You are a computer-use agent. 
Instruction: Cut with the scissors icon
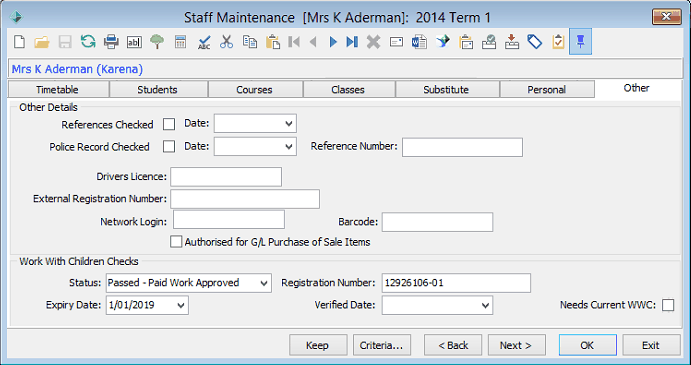pyautogui.click(x=227, y=42)
